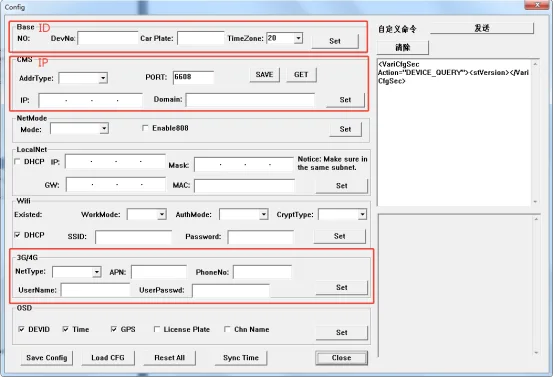Click the GET button in CMS
Viewport: 553px width, 378px height.
point(301,75)
